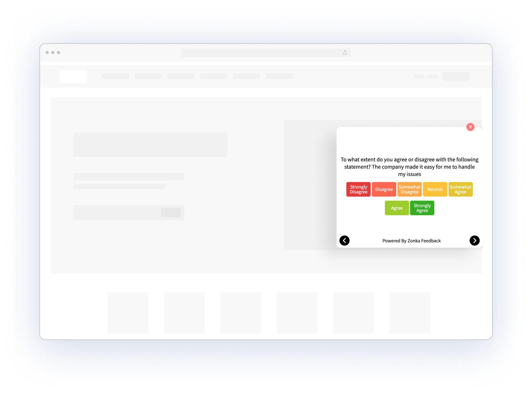Select the Somewhat Disagree option
The height and width of the screenshot is (395, 532).
coord(409,189)
